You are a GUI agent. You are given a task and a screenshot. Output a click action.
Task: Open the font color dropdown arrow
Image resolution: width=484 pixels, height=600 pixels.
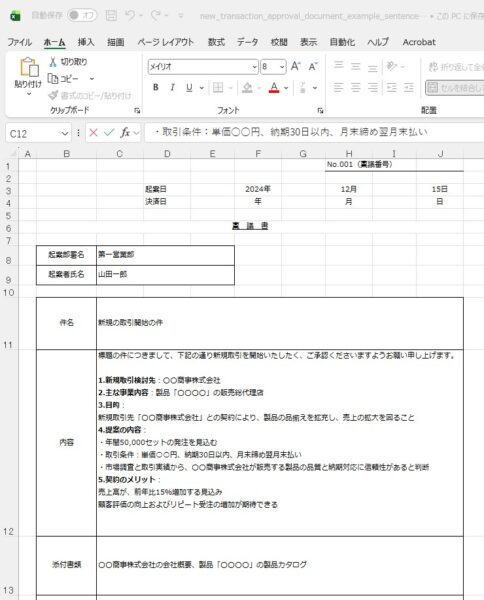click(x=286, y=88)
